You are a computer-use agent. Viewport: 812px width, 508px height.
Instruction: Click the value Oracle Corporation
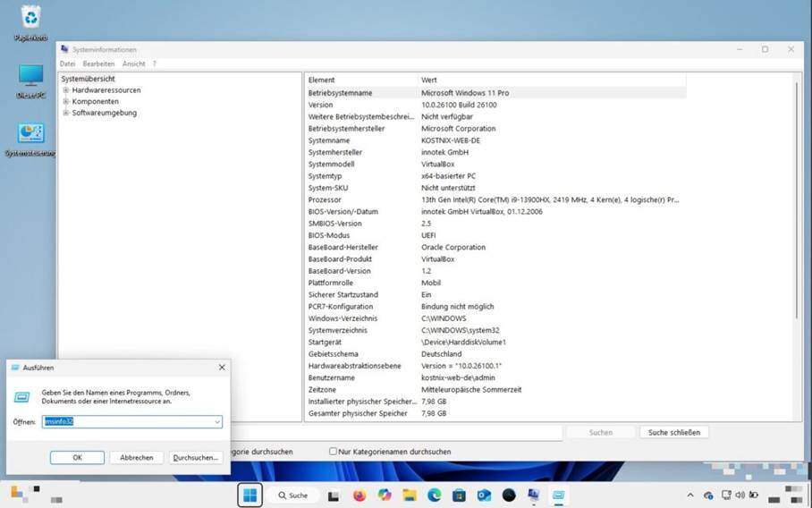(x=453, y=248)
